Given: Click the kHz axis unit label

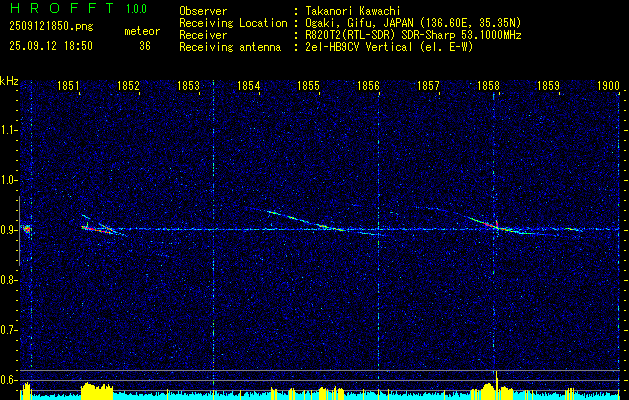Looking at the screenshot, I should 9,81.
